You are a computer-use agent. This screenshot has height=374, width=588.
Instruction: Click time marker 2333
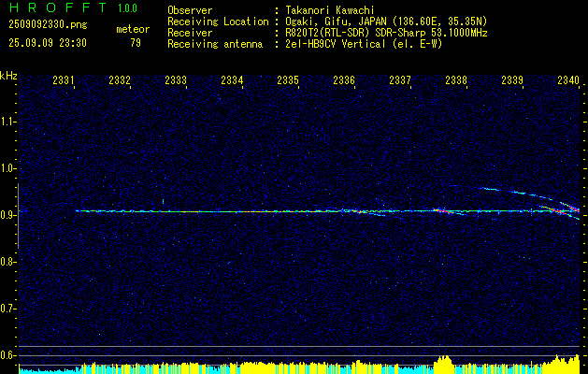[x=176, y=79]
